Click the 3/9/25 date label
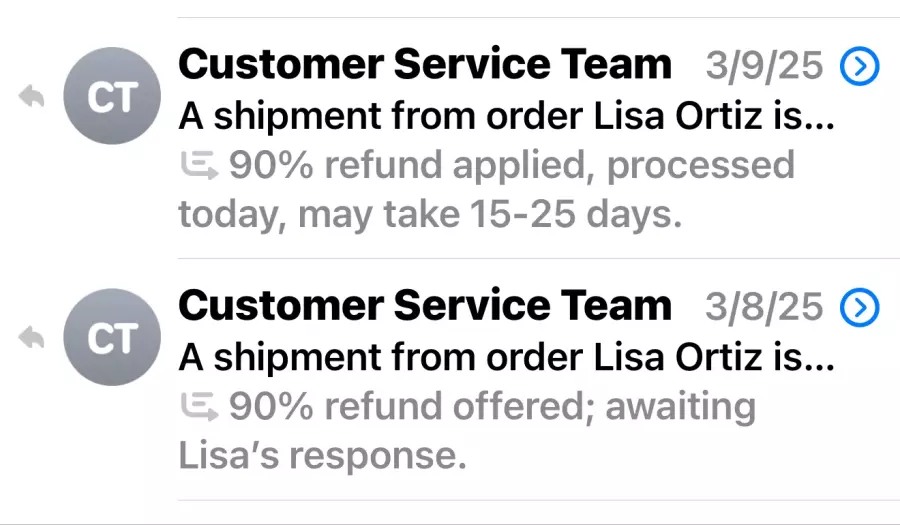This screenshot has width=900, height=525. (764, 67)
